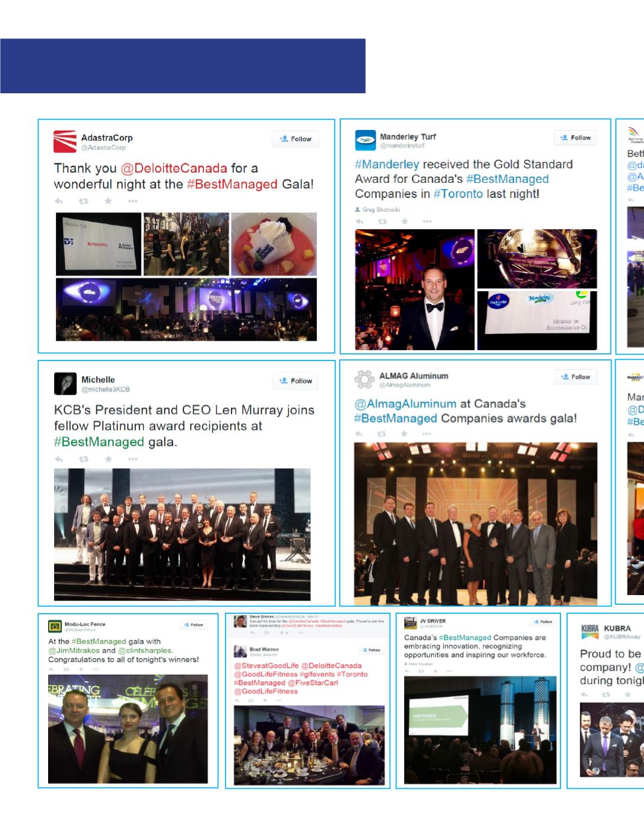Open more options on Manderley Turf tweet
This screenshot has width=644, height=834.
click(x=427, y=221)
